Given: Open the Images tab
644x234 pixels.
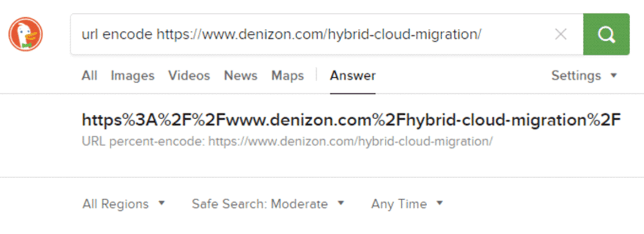Looking at the screenshot, I should [133, 76].
